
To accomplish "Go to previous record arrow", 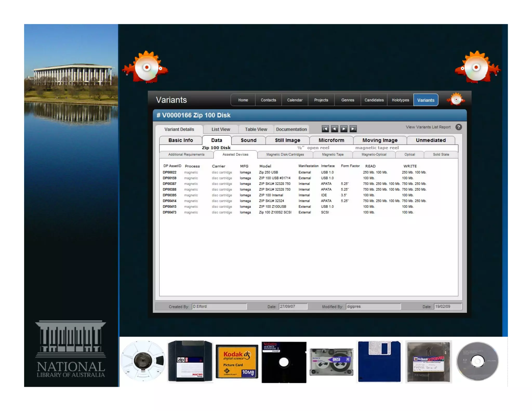I will [x=334, y=129].
